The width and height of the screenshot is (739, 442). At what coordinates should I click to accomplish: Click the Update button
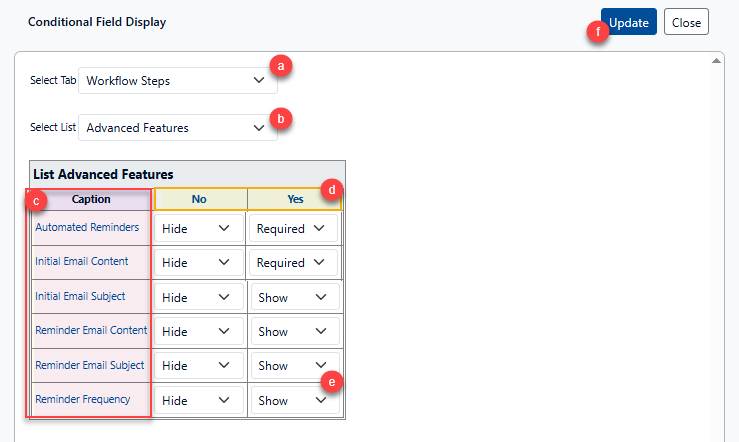click(629, 22)
